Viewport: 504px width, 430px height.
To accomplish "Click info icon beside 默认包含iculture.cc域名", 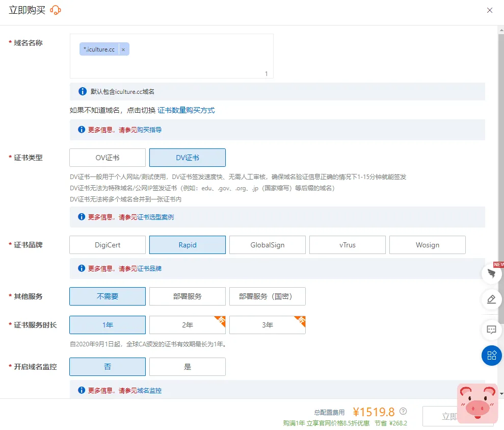I will click(x=83, y=91).
